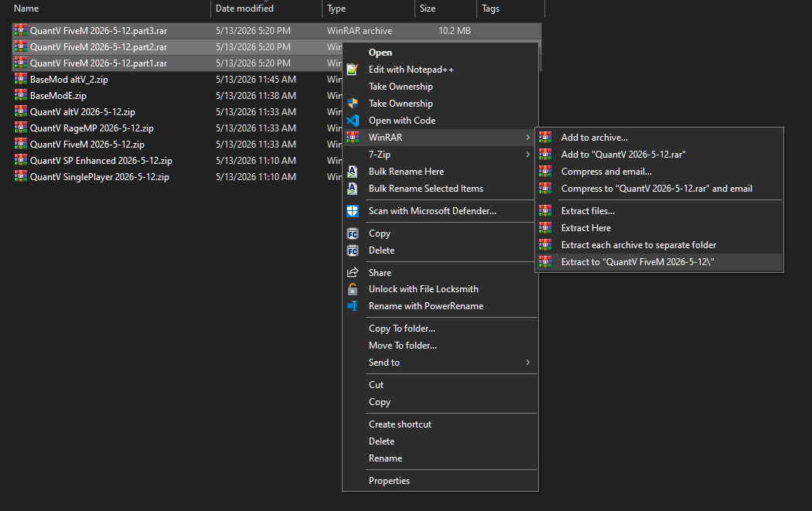Click the archive icon of part3.rar file
Image resolution: width=812 pixels, height=511 pixels.
(21, 31)
